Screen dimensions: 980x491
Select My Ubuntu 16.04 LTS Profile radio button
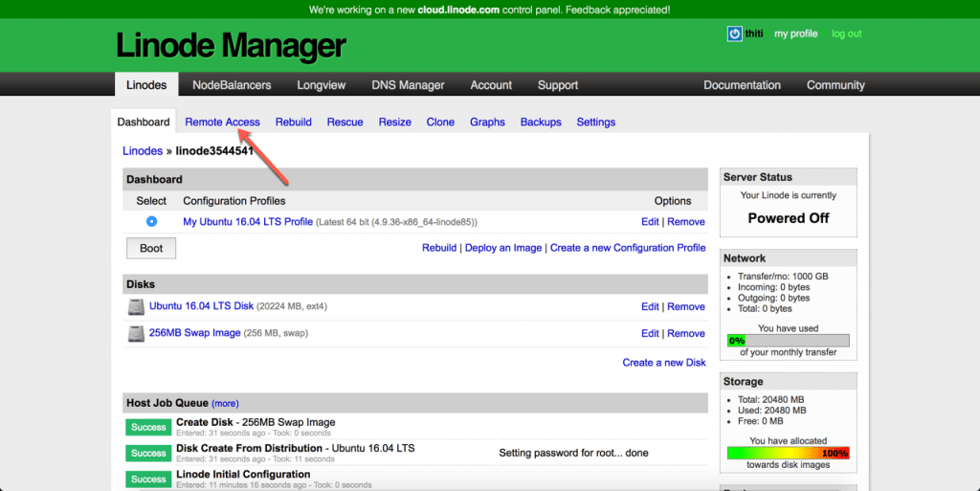tap(151, 222)
